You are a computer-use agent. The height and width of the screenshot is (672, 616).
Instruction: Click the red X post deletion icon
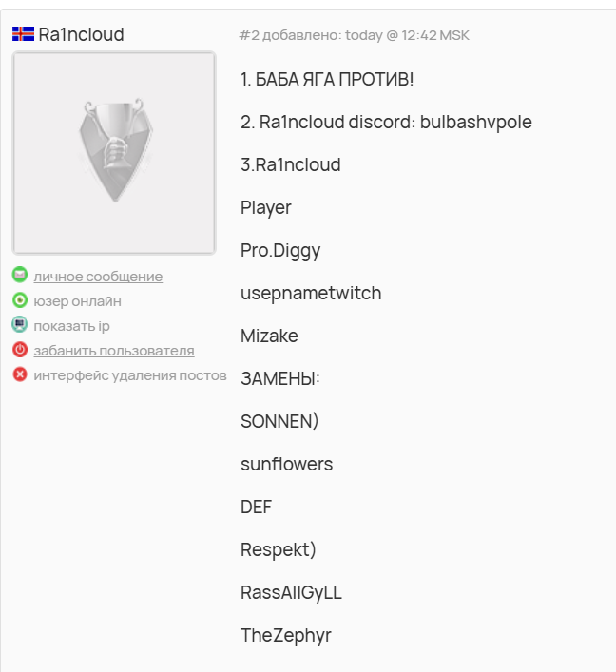click(x=20, y=374)
